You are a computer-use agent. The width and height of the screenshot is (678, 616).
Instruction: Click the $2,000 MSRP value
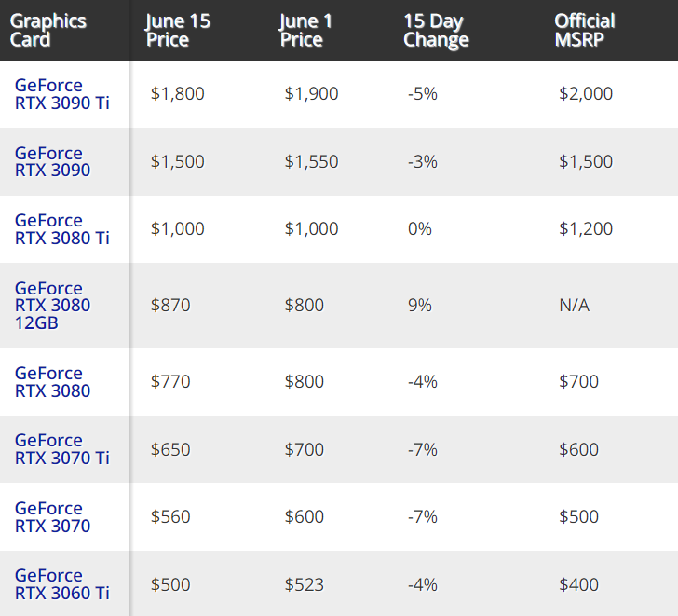click(586, 94)
